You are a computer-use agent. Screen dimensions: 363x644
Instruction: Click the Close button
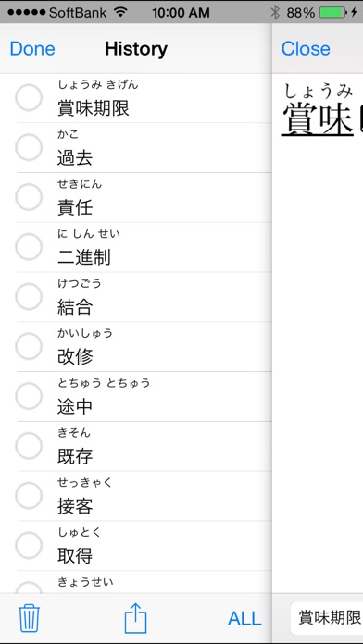306,49
